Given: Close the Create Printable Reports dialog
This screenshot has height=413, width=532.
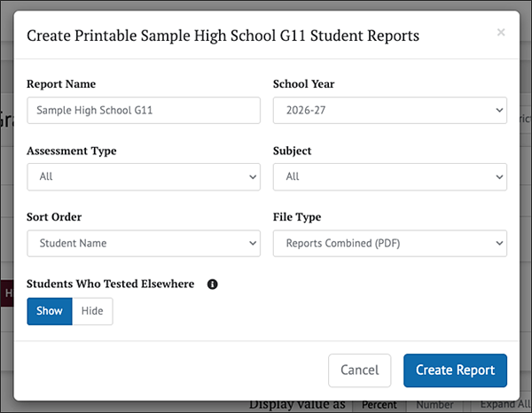Looking at the screenshot, I should (x=501, y=32).
